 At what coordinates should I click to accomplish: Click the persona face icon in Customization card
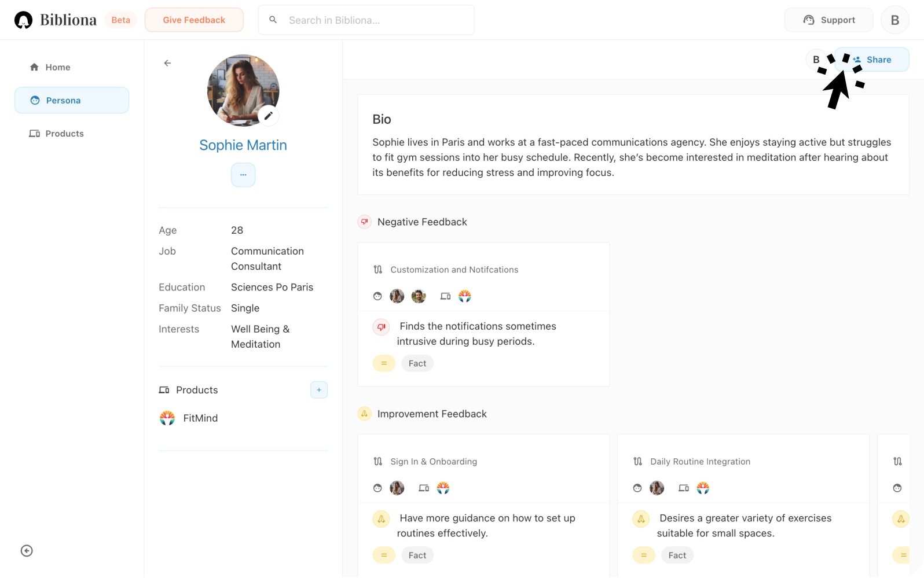pos(377,296)
